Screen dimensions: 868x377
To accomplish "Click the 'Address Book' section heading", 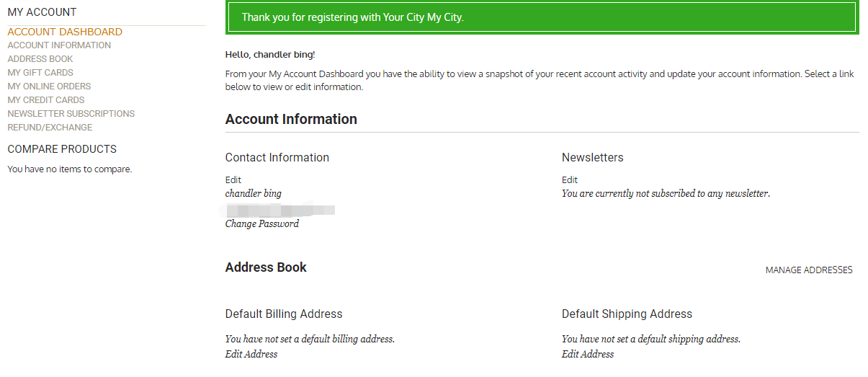I will click(266, 267).
